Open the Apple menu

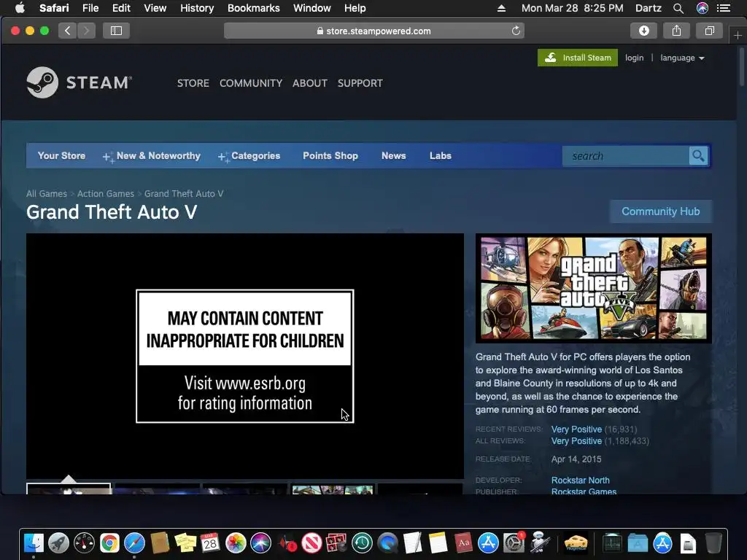coord(20,8)
